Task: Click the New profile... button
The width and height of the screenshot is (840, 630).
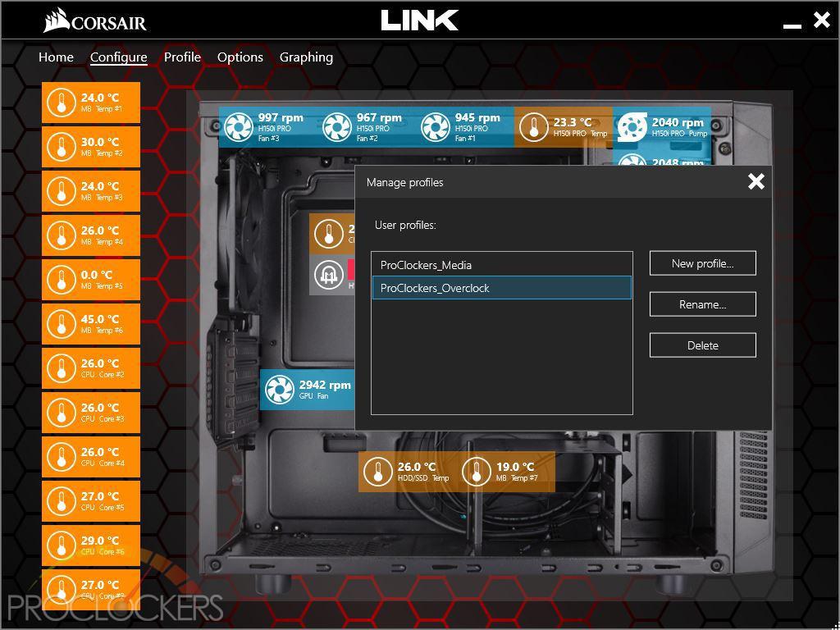Action: [703, 263]
